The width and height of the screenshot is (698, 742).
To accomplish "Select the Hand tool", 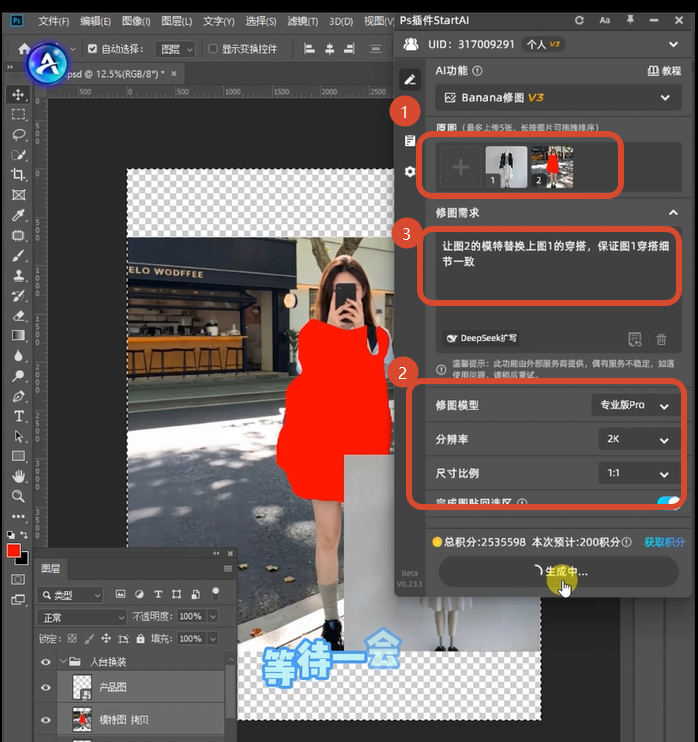I will (x=18, y=476).
